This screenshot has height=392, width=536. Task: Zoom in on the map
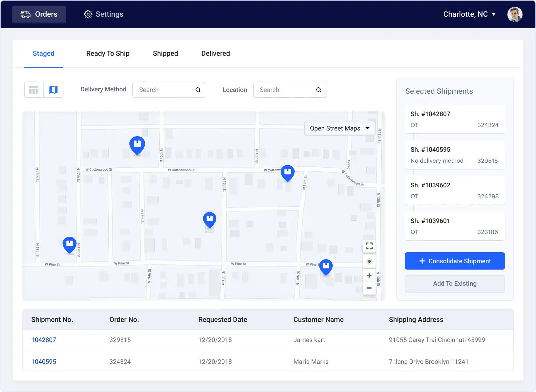369,276
